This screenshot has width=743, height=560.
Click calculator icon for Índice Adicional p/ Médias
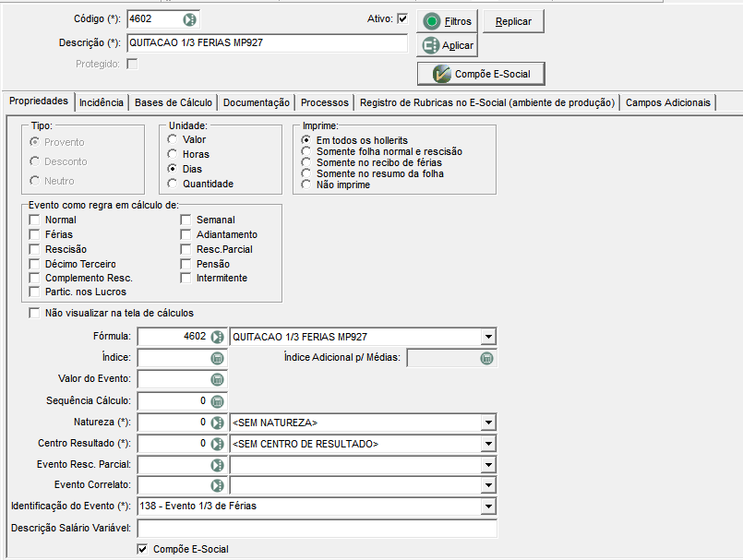tap(486, 358)
